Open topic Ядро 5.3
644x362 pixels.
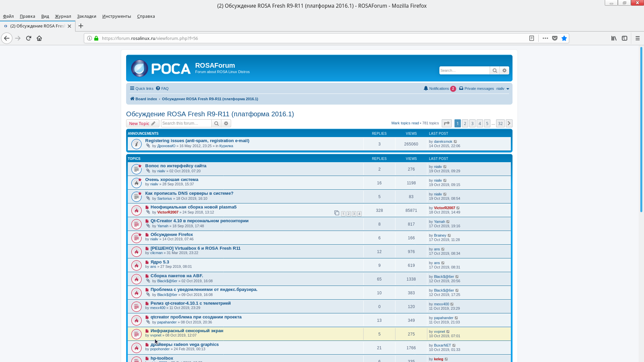(160, 262)
